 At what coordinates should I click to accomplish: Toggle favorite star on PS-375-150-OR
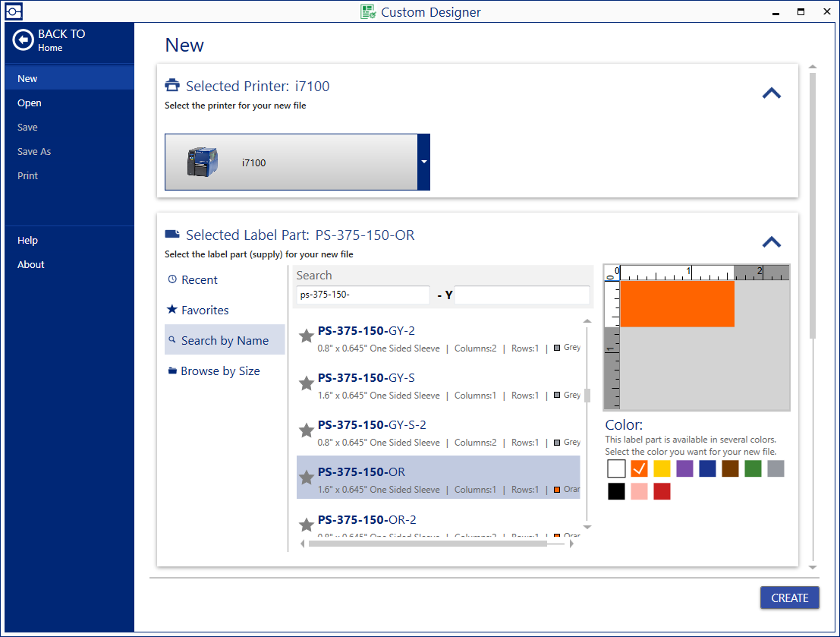tap(306, 478)
